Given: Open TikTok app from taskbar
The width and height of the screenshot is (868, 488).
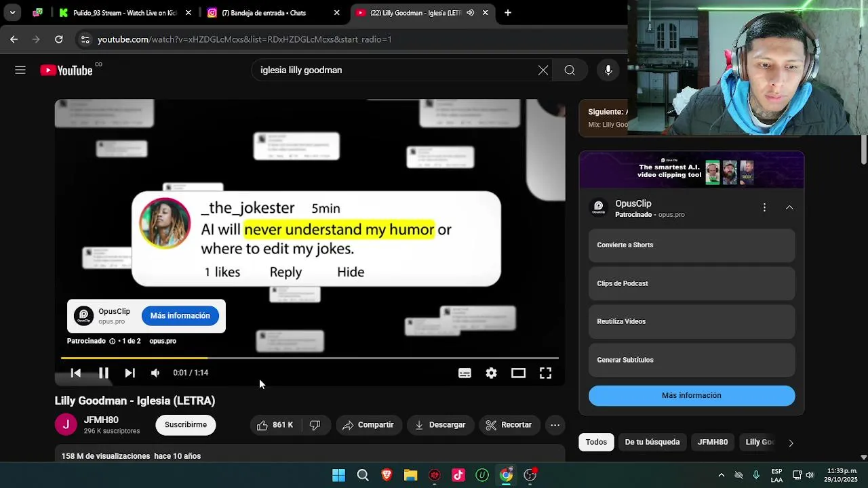Looking at the screenshot, I should (x=458, y=475).
